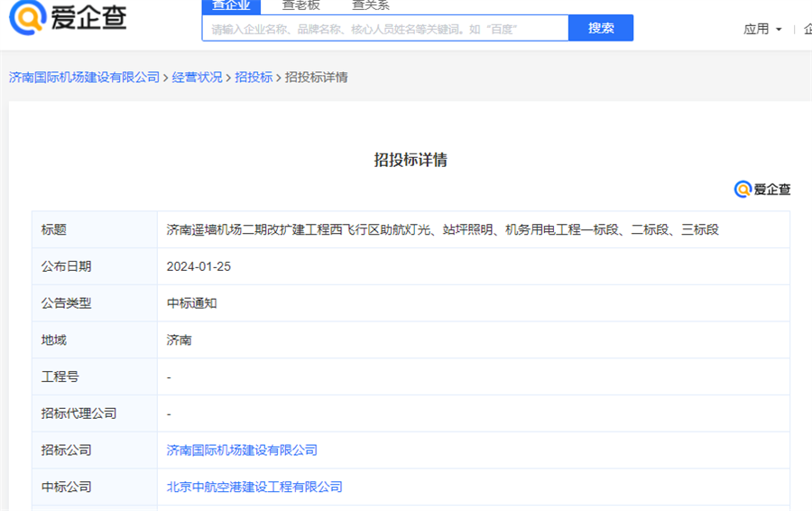The width and height of the screenshot is (812, 511).
Task: Open 济南国际机场建设有限公司 breadcrumb link
Action: coord(85,78)
